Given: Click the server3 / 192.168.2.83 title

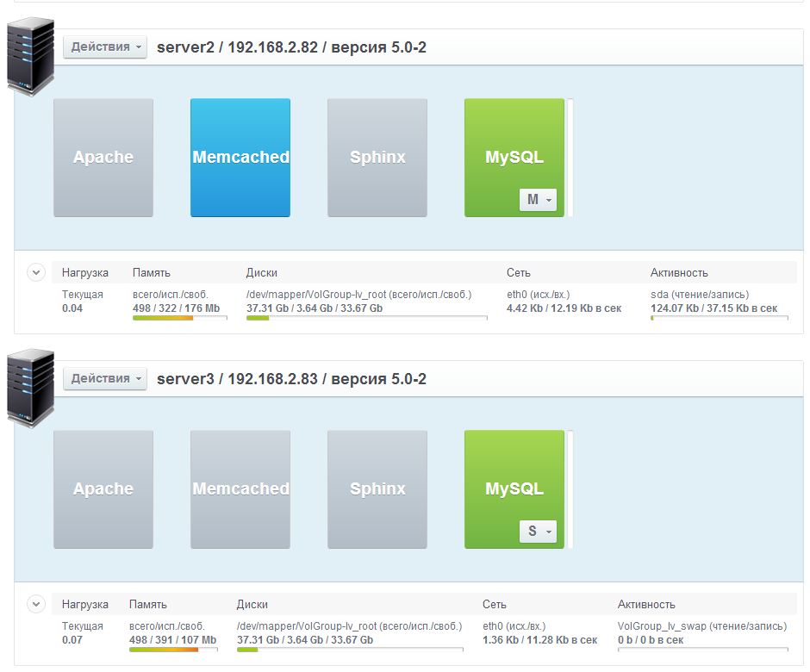Looking at the screenshot, I should point(291,379).
